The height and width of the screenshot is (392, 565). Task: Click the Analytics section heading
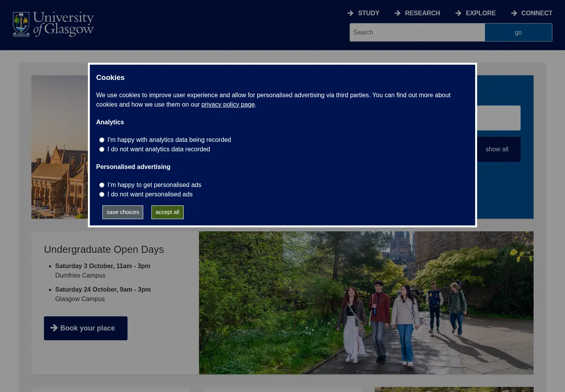pos(110,122)
